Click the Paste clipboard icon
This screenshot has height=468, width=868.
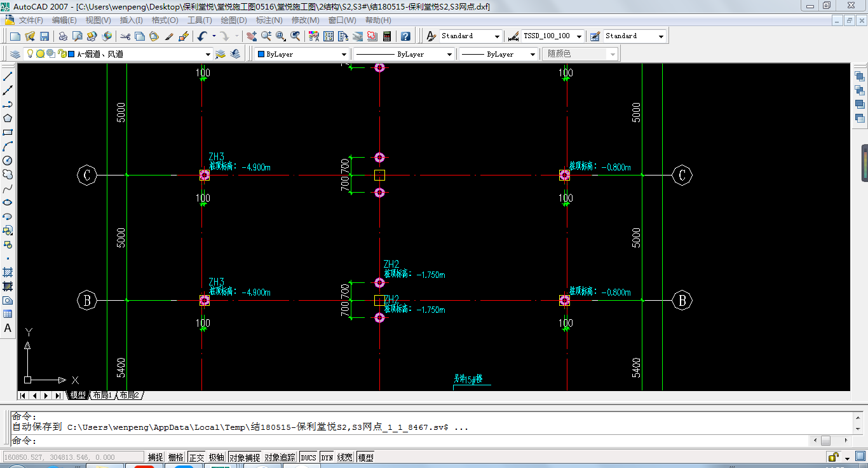pyautogui.click(x=154, y=36)
